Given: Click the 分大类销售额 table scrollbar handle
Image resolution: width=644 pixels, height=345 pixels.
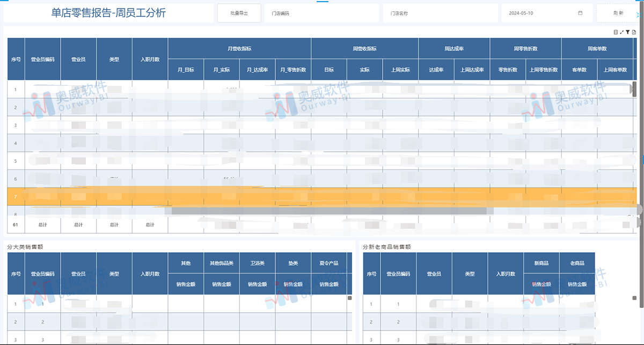Looking at the screenshot, I should (349, 298).
